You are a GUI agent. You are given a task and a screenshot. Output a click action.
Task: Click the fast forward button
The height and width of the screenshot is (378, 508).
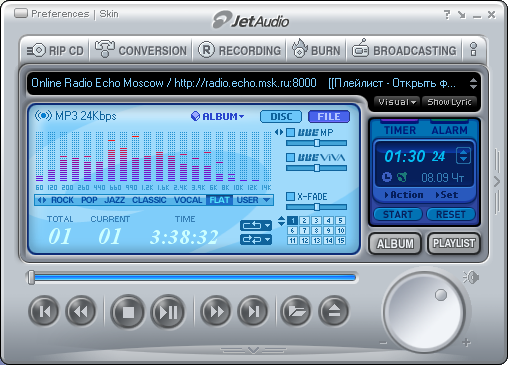[216, 311]
